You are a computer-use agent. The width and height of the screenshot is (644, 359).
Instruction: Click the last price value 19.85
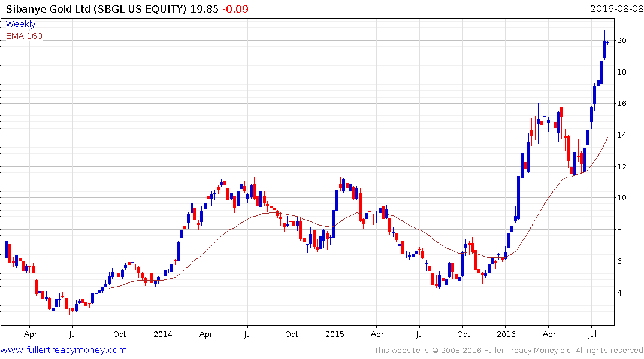point(204,9)
